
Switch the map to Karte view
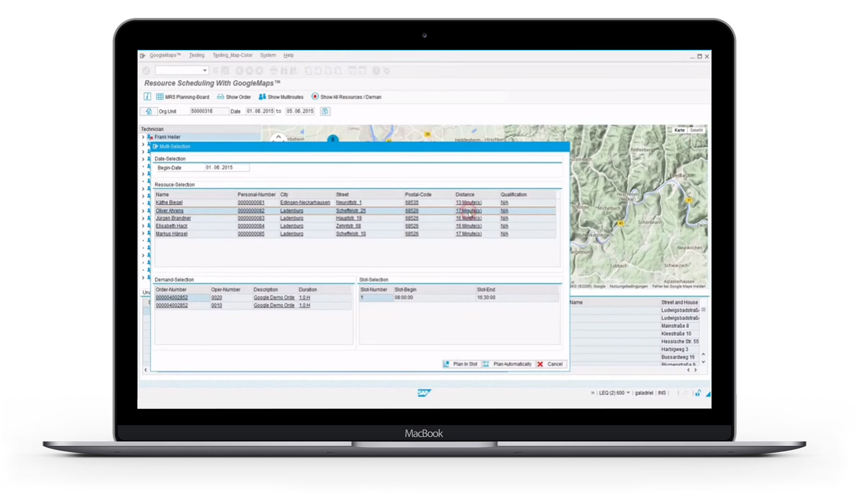point(679,130)
